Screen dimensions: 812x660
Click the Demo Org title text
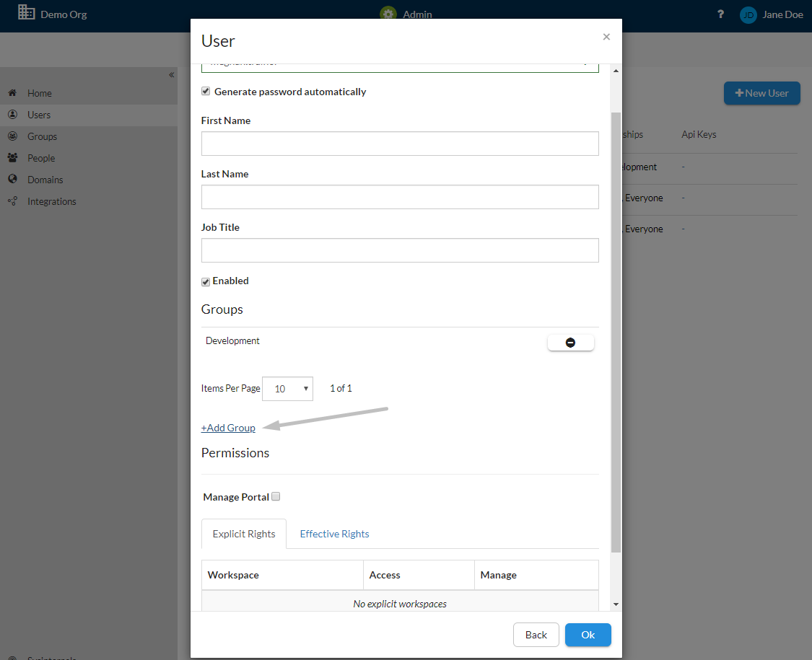tap(64, 14)
